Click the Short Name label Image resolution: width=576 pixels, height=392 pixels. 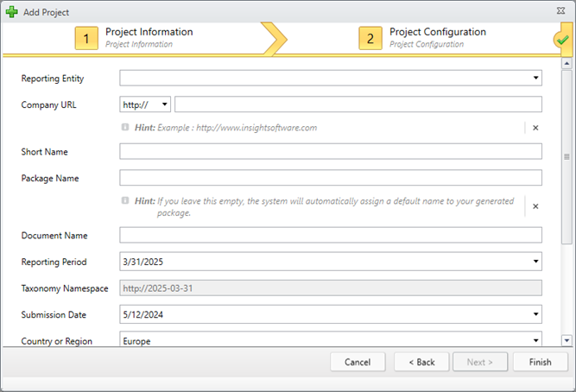pos(44,152)
